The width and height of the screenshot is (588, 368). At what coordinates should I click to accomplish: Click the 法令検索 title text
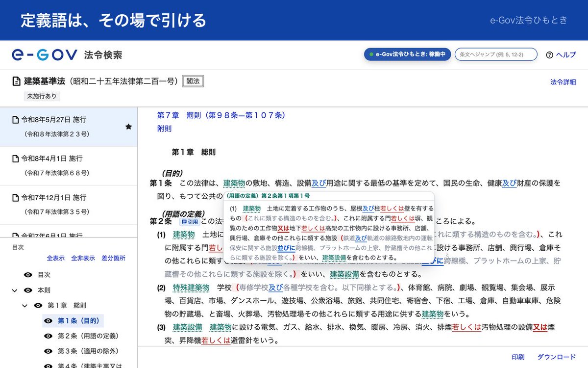pyautogui.click(x=103, y=55)
